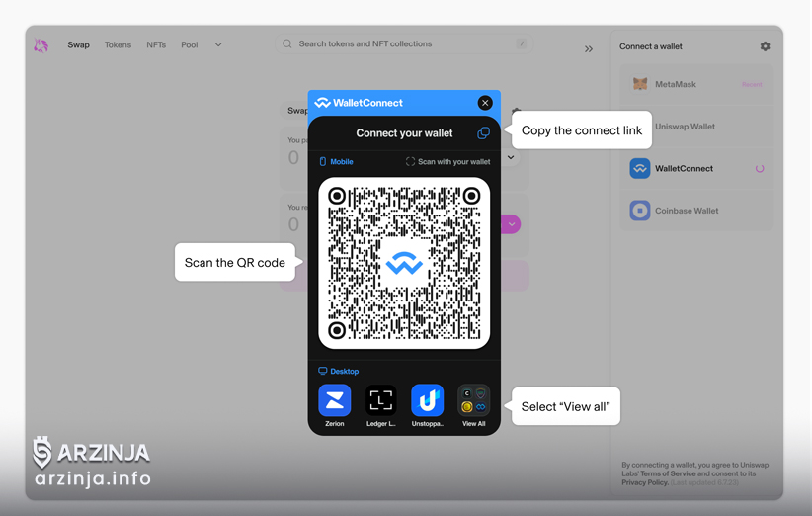
Task: Click the Uniswap unicorn logo
Action: pyautogui.click(x=41, y=45)
